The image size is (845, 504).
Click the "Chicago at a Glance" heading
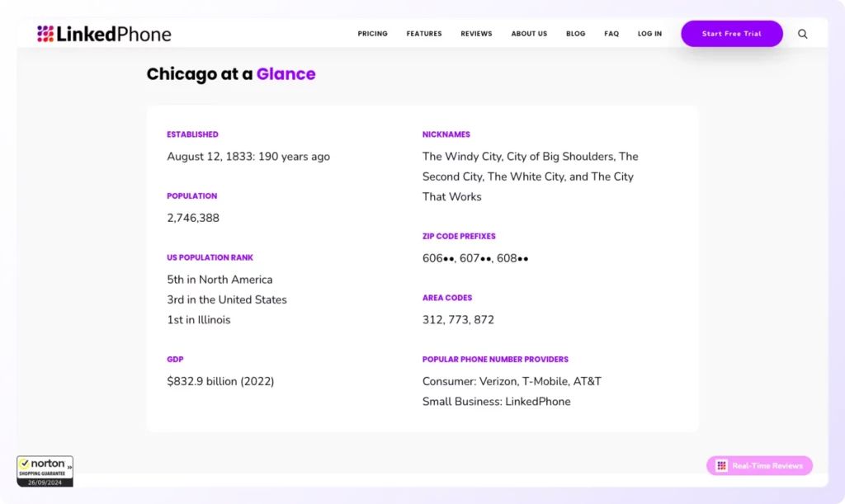click(x=231, y=74)
